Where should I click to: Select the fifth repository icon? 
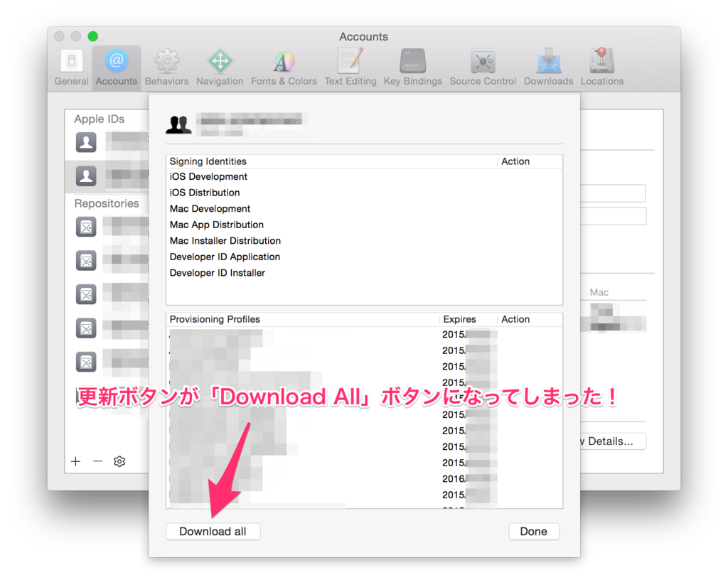86,362
